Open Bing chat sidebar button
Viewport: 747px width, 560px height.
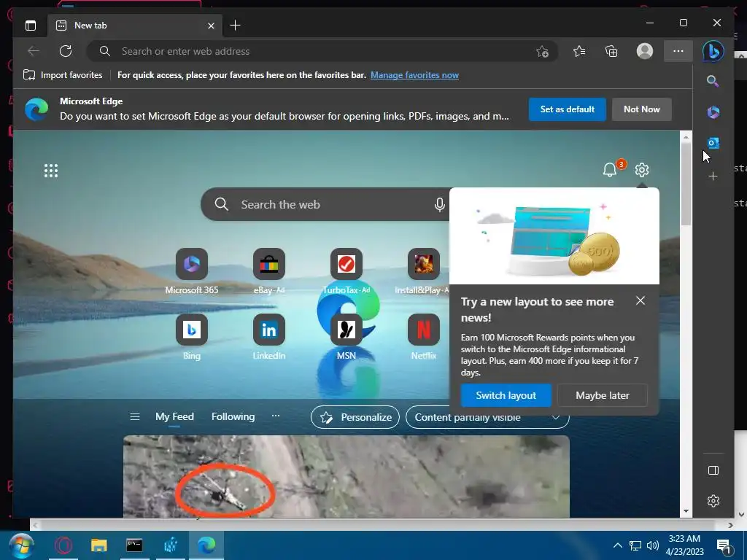(713, 51)
